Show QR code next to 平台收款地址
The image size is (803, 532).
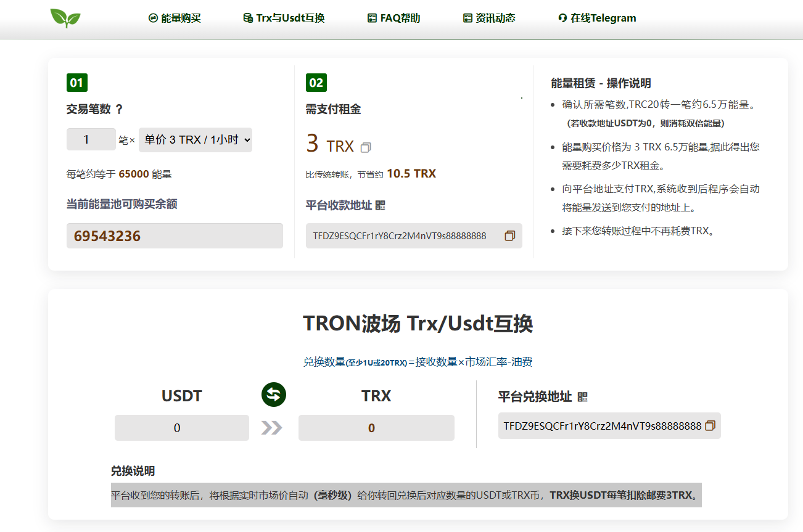pos(380,205)
